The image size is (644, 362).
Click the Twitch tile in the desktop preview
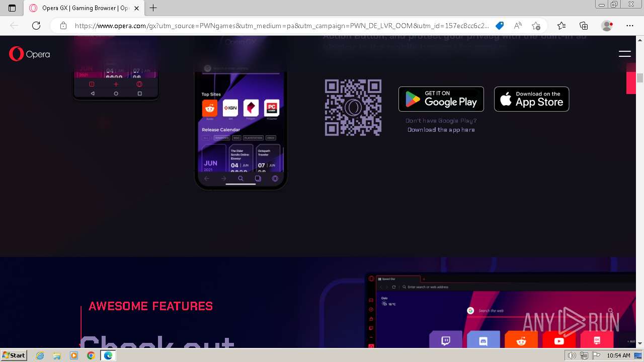[446, 340]
